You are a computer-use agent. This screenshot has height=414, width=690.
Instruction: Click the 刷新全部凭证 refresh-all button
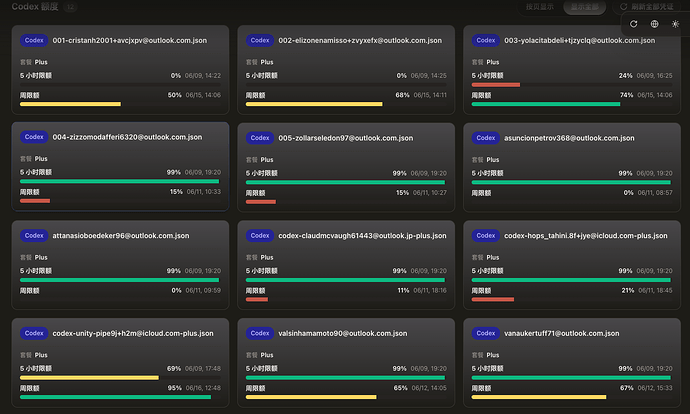coord(647,7)
